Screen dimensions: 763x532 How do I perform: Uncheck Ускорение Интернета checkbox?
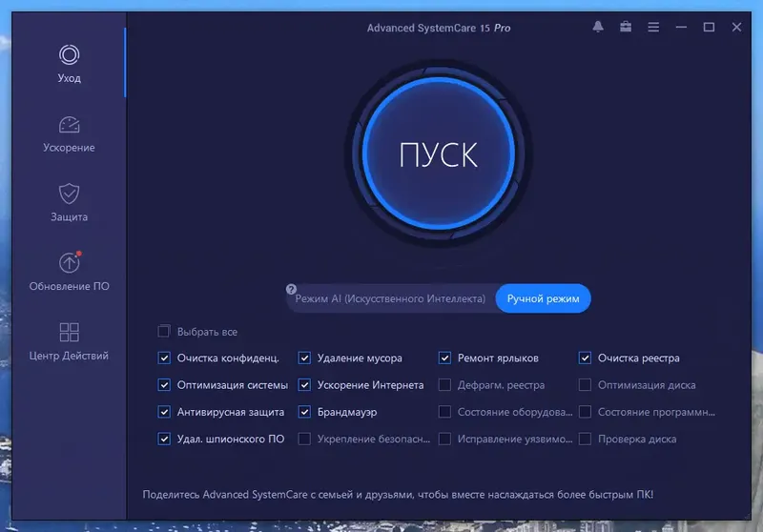304,385
